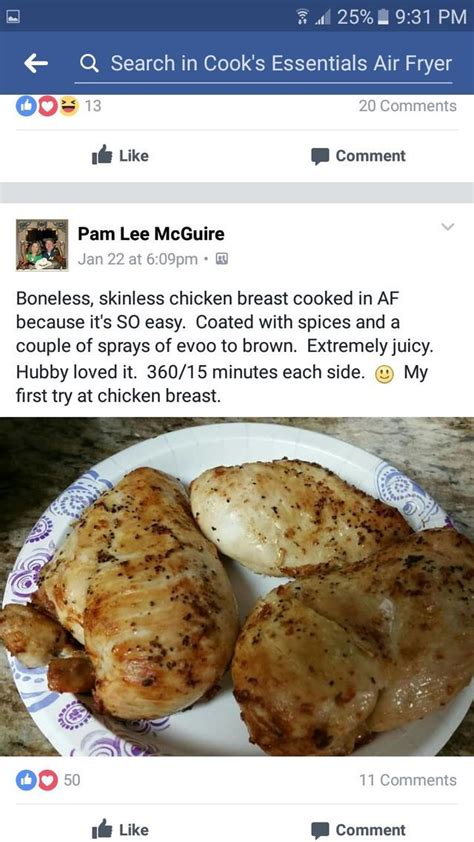Image resolution: width=474 pixels, height=842 pixels.
Task: Tap the search magnifier icon
Action: [89, 64]
